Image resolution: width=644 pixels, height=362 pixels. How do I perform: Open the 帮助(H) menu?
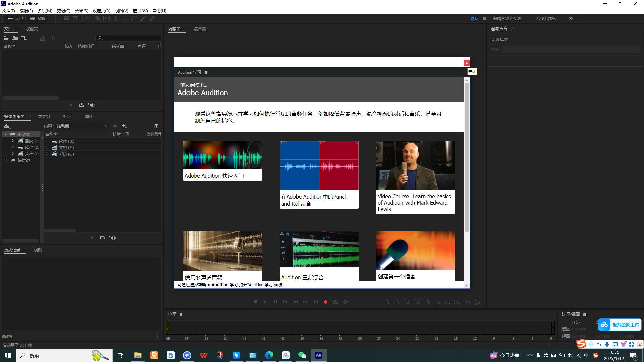[159, 11]
